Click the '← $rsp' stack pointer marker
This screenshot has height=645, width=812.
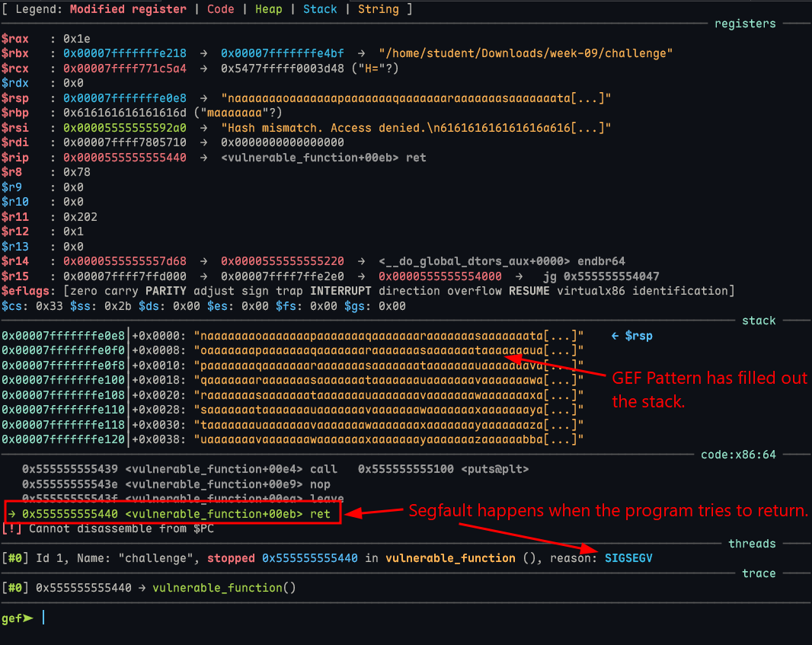pyautogui.click(x=631, y=336)
